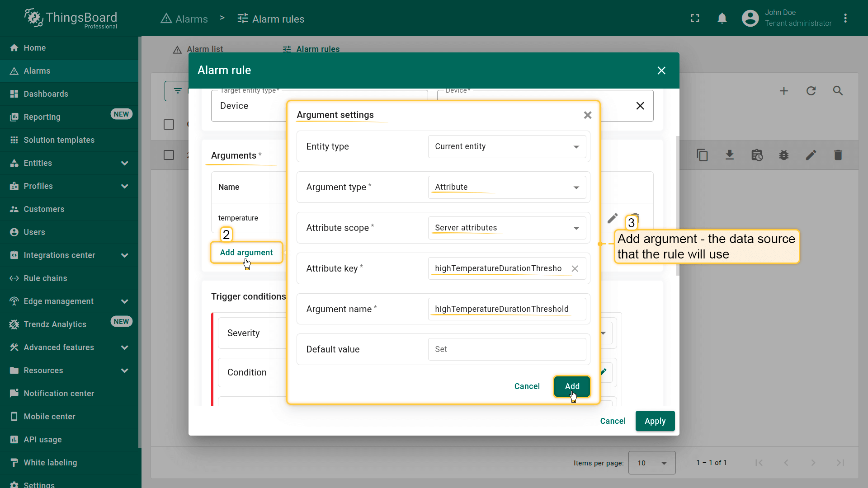Image resolution: width=868 pixels, height=488 pixels.
Task: Toggle the header select-all checkbox
Action: click(x=169, y=124)
